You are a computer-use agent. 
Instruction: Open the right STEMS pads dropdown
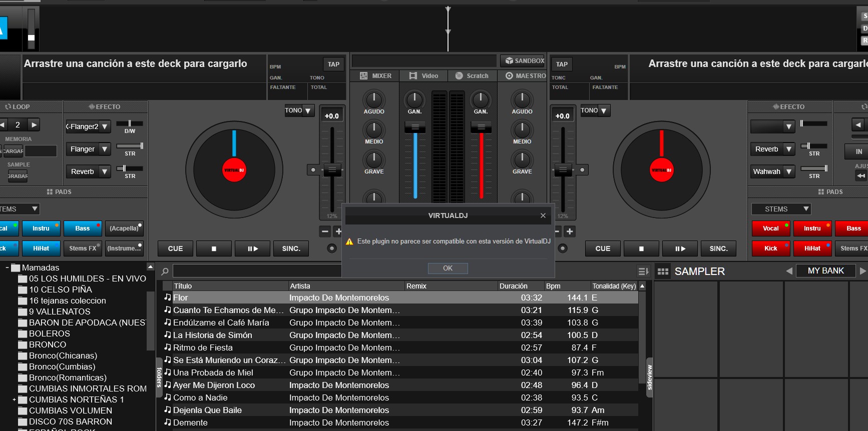click(x=781, y=209)
